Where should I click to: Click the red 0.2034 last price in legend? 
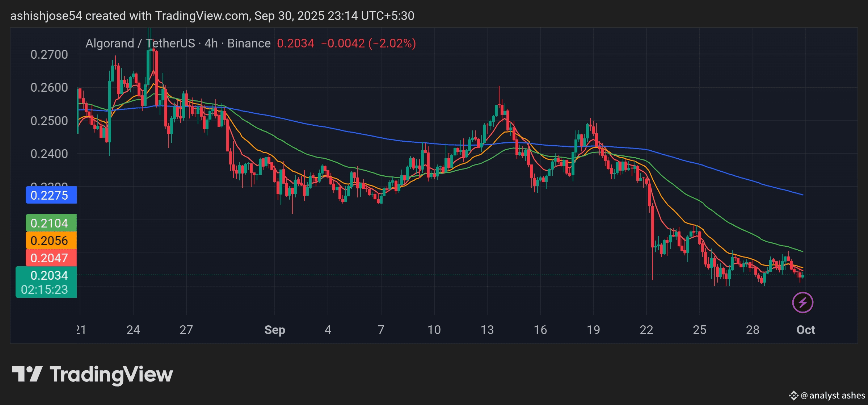click(x=295, y=43)
